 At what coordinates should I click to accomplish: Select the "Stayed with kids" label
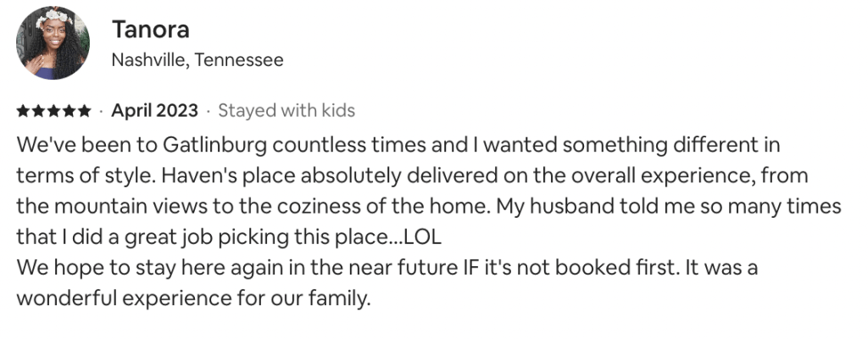tap(287, 111)
